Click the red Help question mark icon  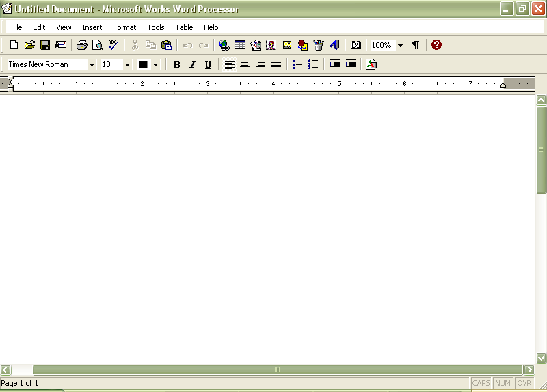pos(436,45)
